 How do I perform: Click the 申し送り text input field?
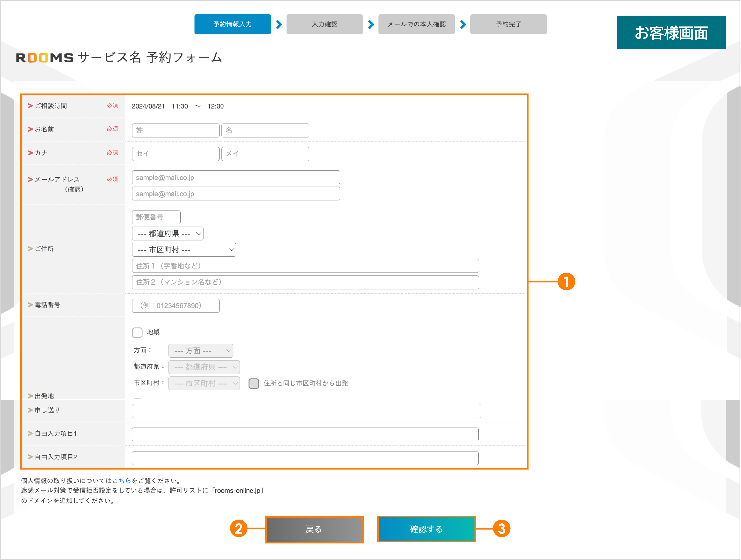pyautogui.click(x=306, y=410)
